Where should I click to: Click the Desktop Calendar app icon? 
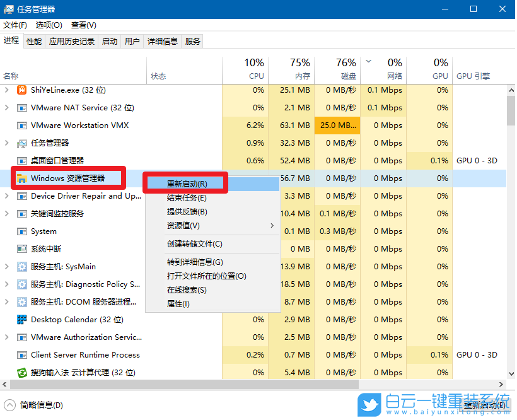21,320
